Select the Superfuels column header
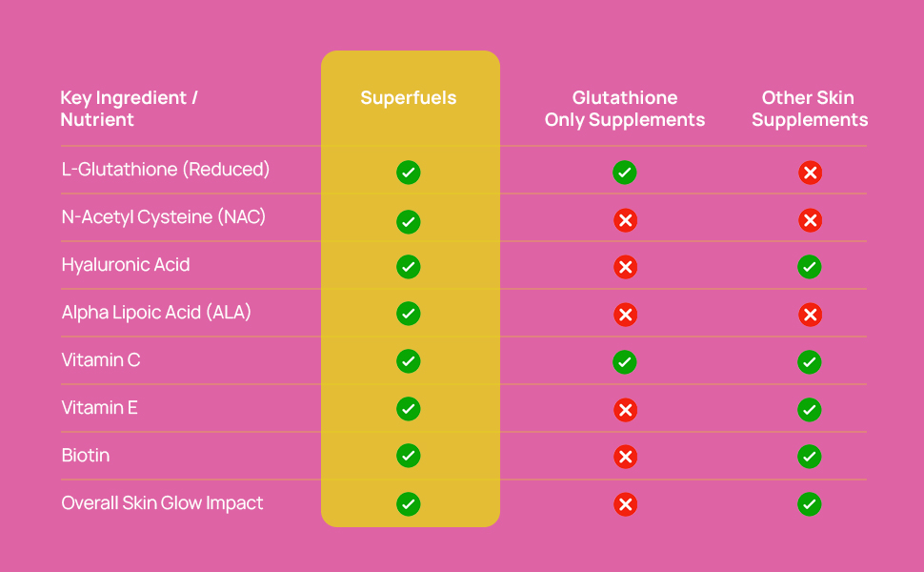The image size is (924, 572). click(x=409, y=97)
